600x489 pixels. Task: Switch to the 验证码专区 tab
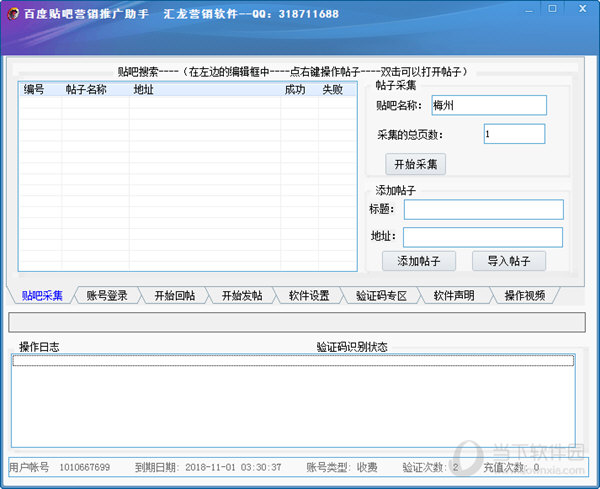pyautogui.click(x=381, y=295)
